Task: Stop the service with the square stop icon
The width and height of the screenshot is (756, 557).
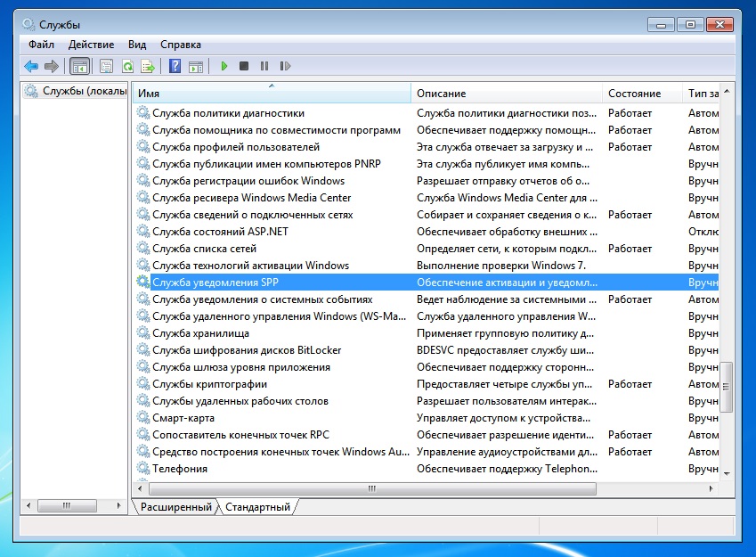Action: [x=244, y=66]
